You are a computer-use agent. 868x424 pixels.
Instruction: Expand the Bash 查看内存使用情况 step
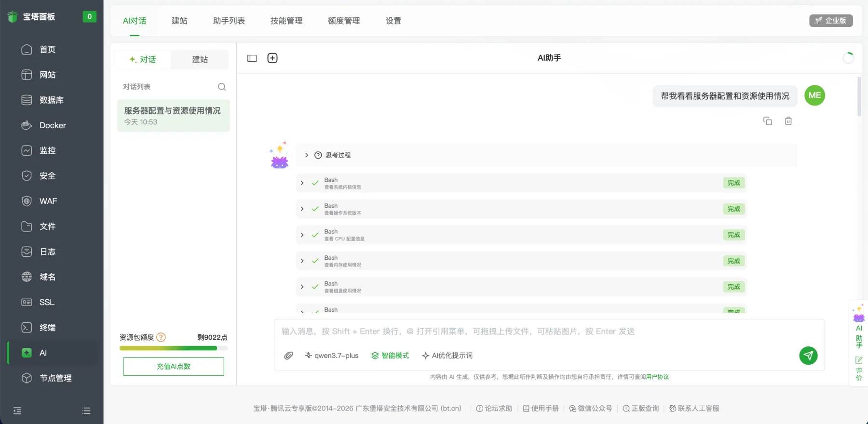click(x=521, y=261)
